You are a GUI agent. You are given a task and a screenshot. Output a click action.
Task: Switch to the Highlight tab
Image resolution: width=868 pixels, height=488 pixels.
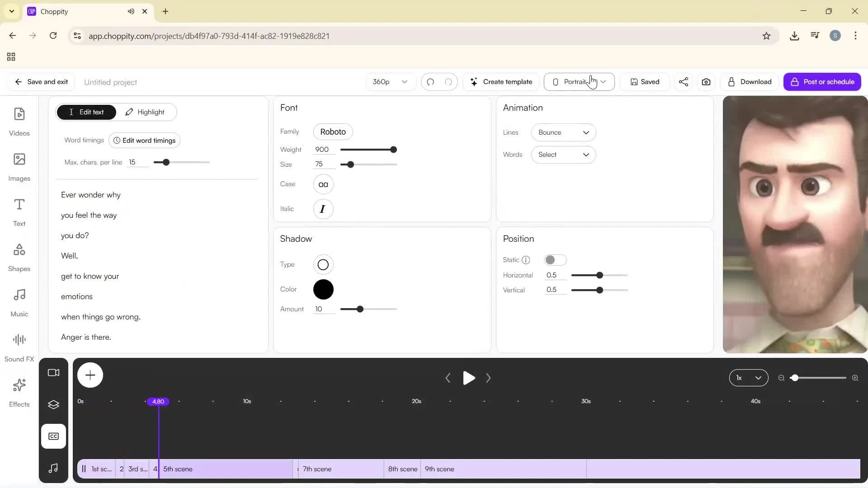click(146, 112)
